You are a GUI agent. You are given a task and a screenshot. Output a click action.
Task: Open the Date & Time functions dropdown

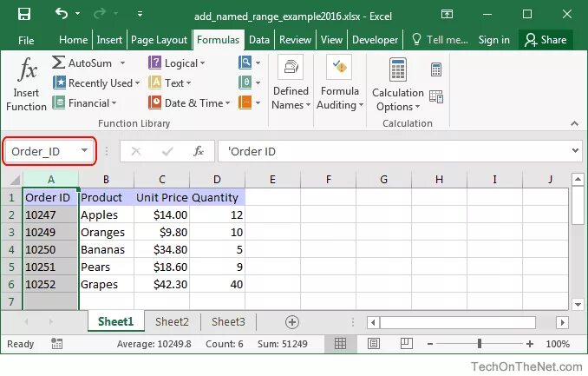pyautogui.click(x=189, y=103)
